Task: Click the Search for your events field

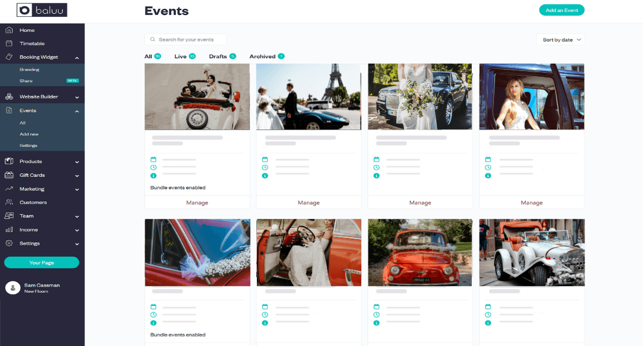Action: pos(186,40)
